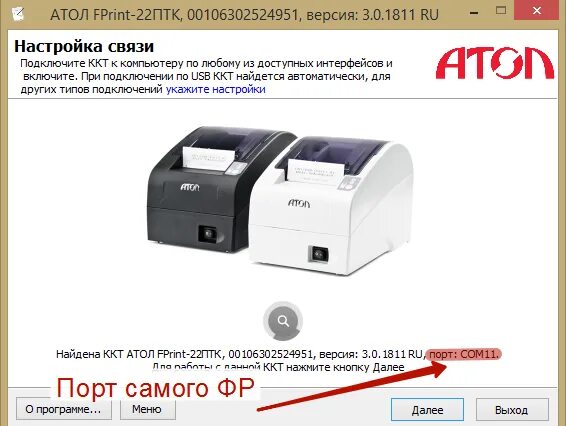Click the window title text in title bar
Screen dimensions: 566x426
[244, 14]
